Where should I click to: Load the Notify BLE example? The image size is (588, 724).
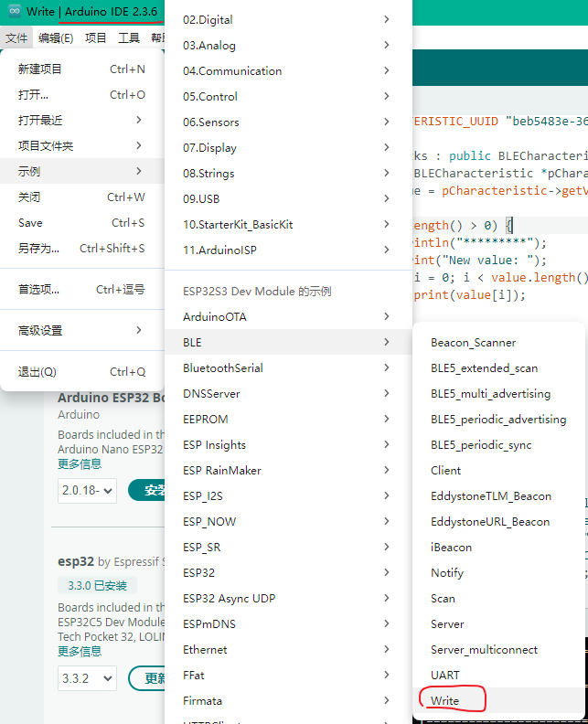pos(498,573)
